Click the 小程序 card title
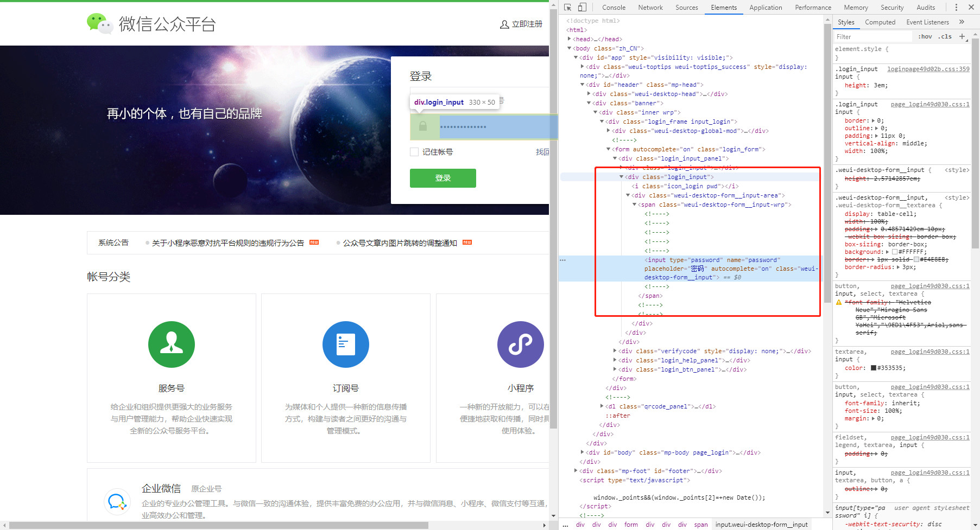 pyautogui.click(x=521, y=388)
